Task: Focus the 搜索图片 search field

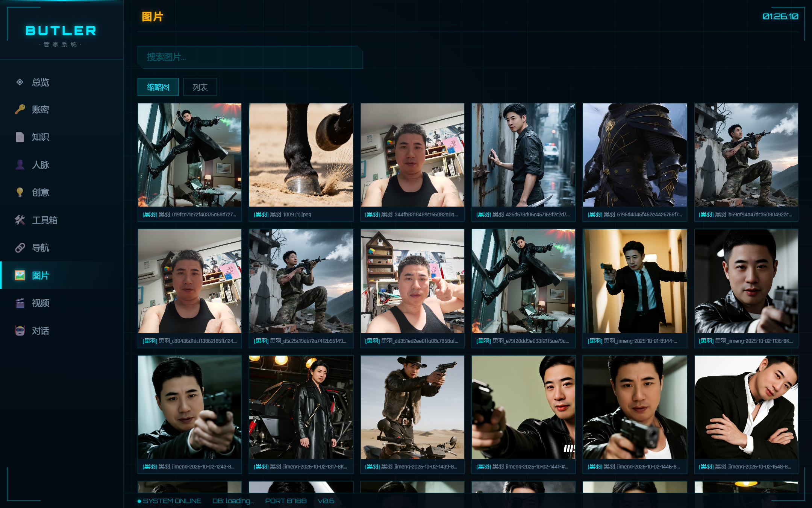Action: click(250, 57)
